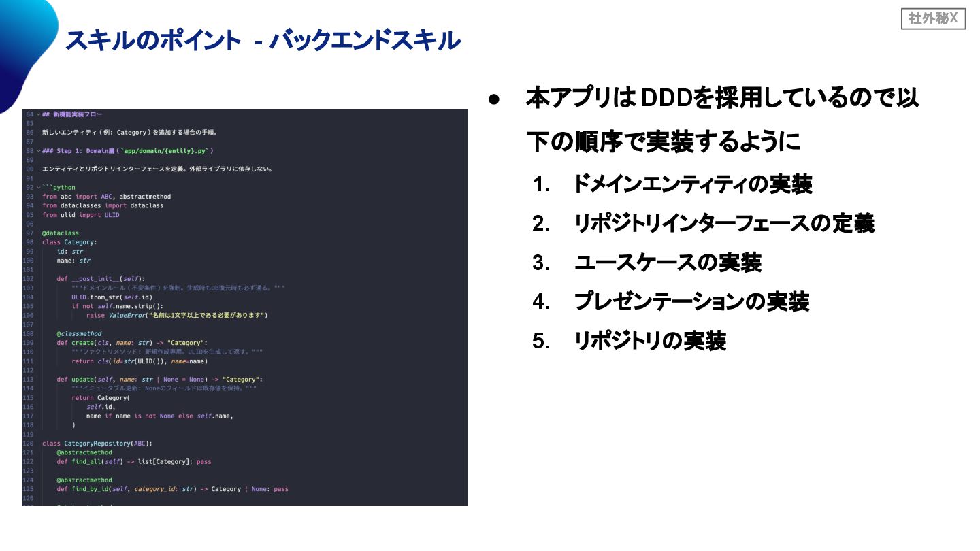The image size is (980, 551).
Task: Select list item ユースケースの実装
Action: [x=668, y=263]
